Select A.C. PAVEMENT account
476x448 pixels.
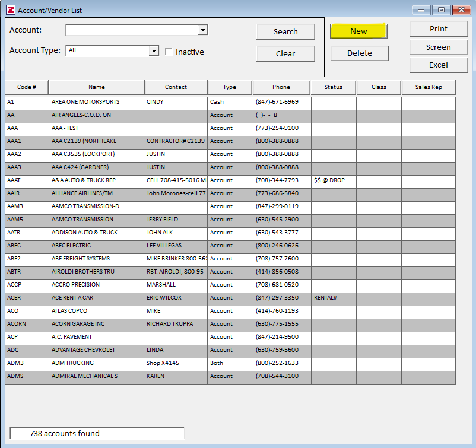pyautogui.click(x=230, y=338)
